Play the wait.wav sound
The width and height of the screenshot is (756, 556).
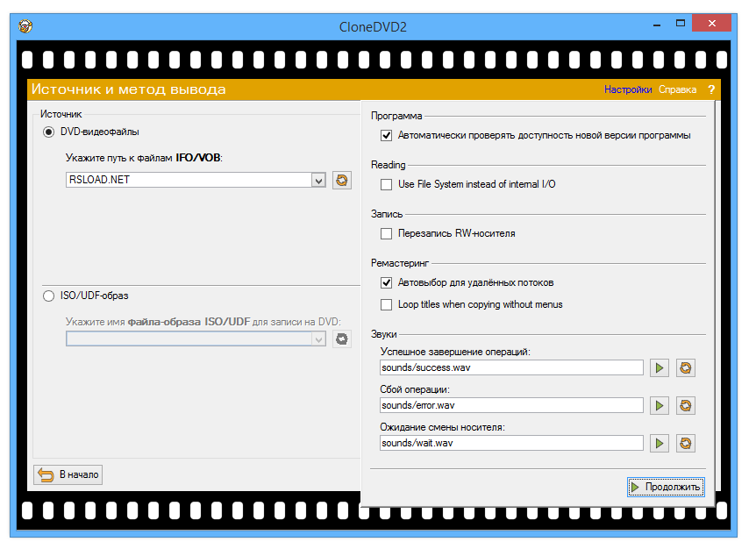(x=660, y=444)
